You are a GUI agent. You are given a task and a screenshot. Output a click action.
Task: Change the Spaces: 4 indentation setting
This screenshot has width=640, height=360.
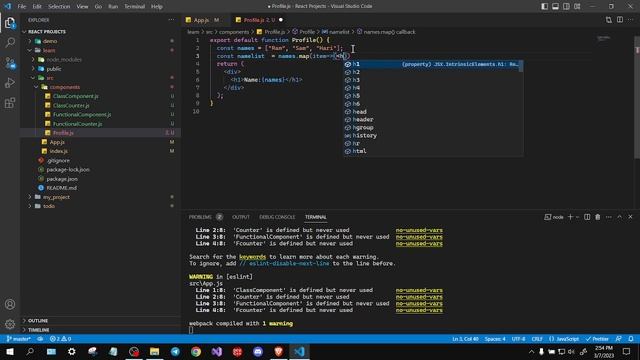tap(495, 339)
